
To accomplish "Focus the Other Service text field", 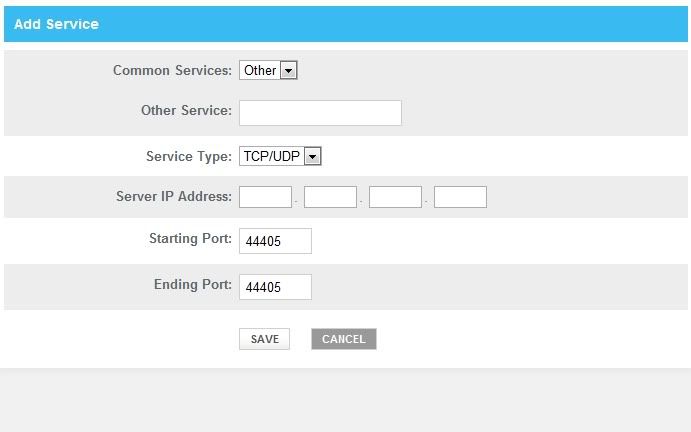I will click(x=320, y=113).
